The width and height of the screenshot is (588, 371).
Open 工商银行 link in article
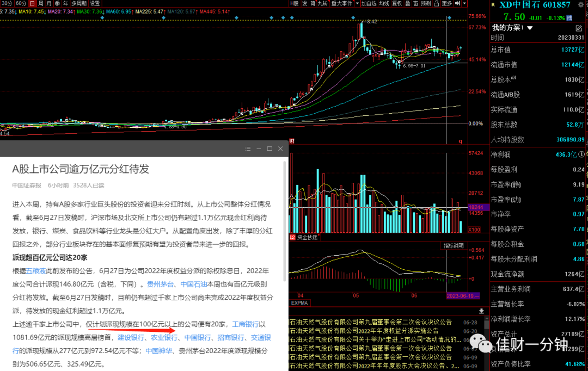coord(245,324)
